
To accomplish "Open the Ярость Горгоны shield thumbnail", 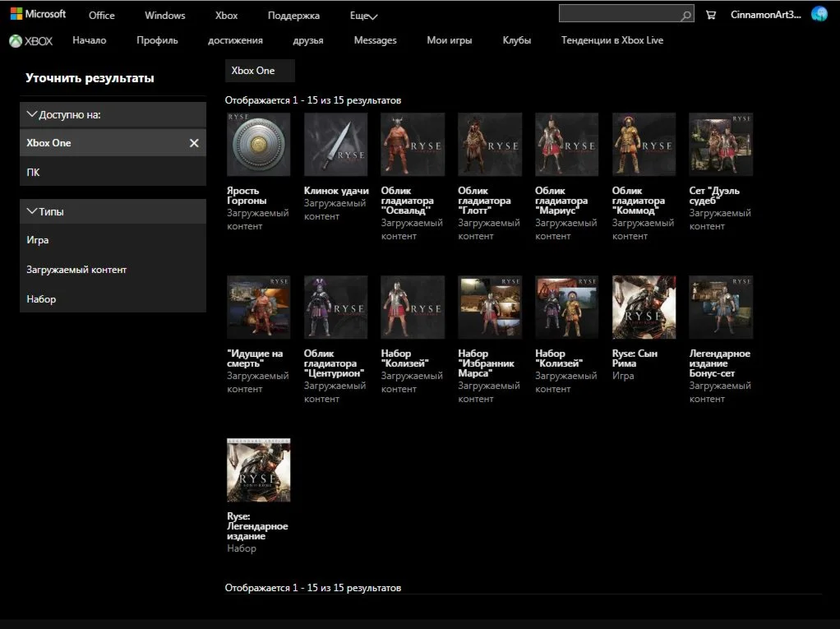I will point(258,145).
